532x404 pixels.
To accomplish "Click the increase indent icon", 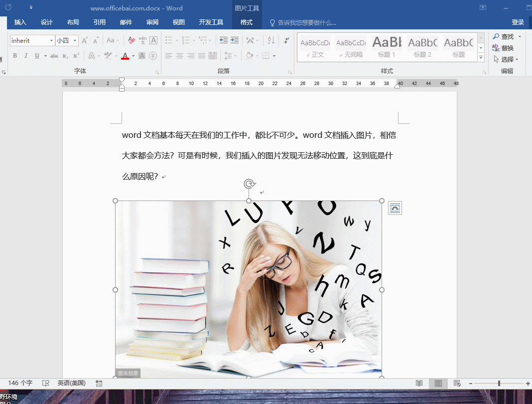I will 234,40.
